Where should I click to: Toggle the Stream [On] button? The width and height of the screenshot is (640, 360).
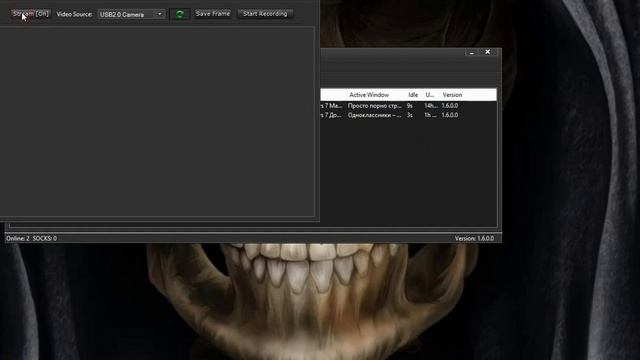[31, 14]
